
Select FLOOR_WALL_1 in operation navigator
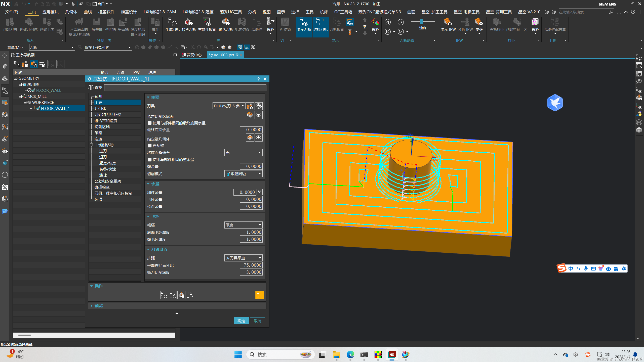(x=55, y=108)
